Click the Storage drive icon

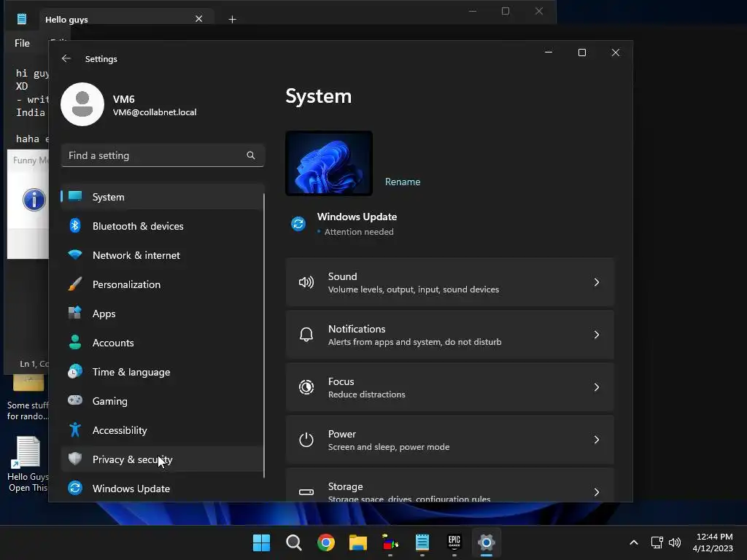pyautogui.click(x=306, y=492)
